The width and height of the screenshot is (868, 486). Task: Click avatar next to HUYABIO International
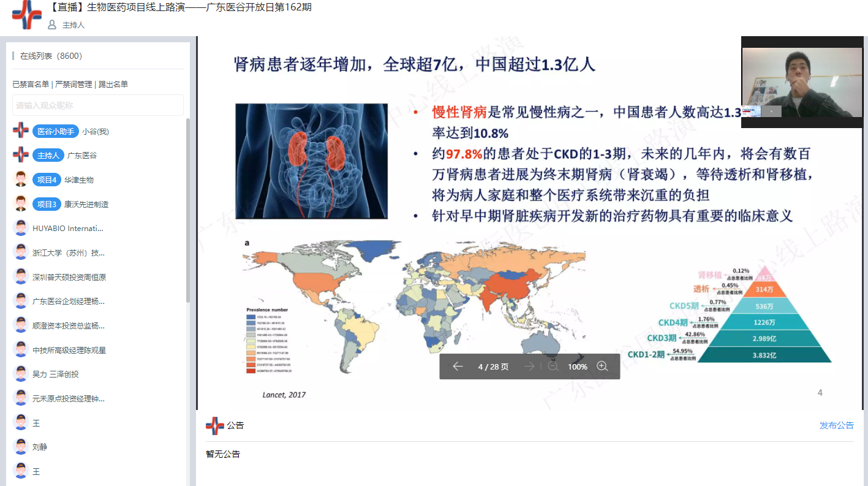pyautogui.click(x=21, y=228)
